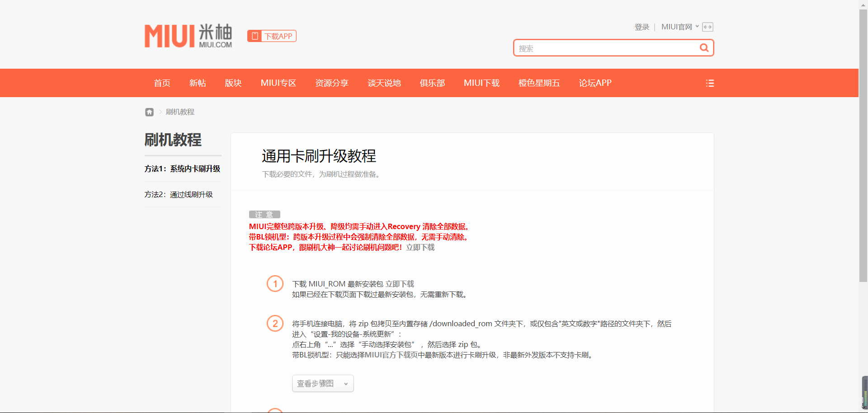Open the 谈天说地 nav item
This screenshot has height=413, width=868.
coord(384,83)
